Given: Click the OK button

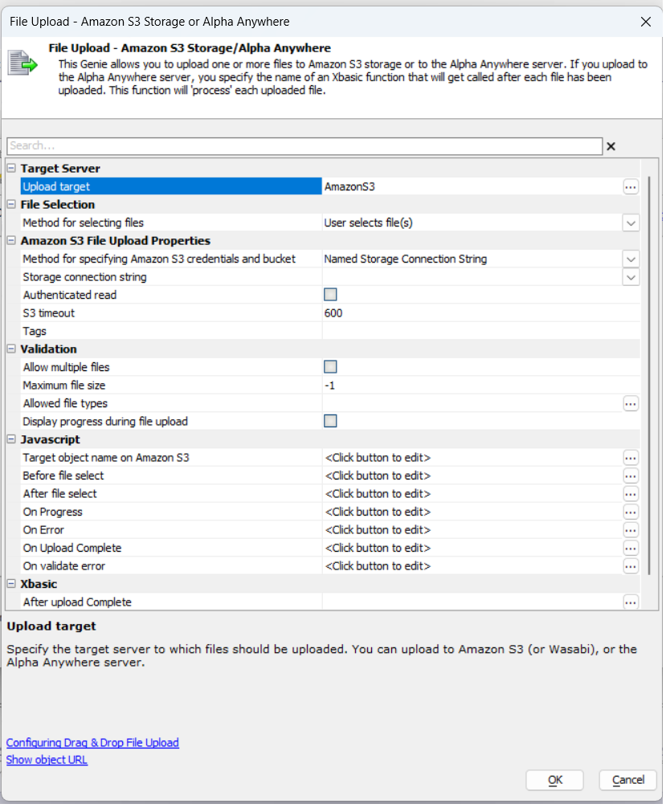Looking at the screenshot, I should pos(555,781).
